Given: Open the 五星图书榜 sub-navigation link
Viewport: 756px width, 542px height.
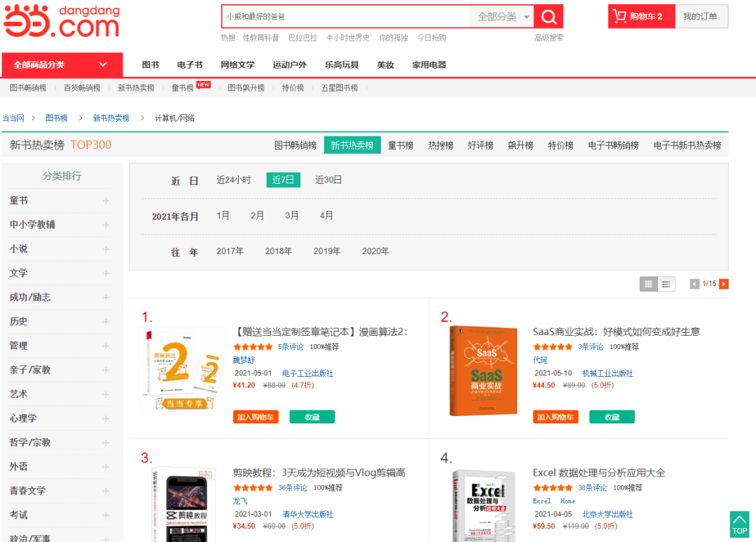Looking at the screenshot, I should point(339,87).
